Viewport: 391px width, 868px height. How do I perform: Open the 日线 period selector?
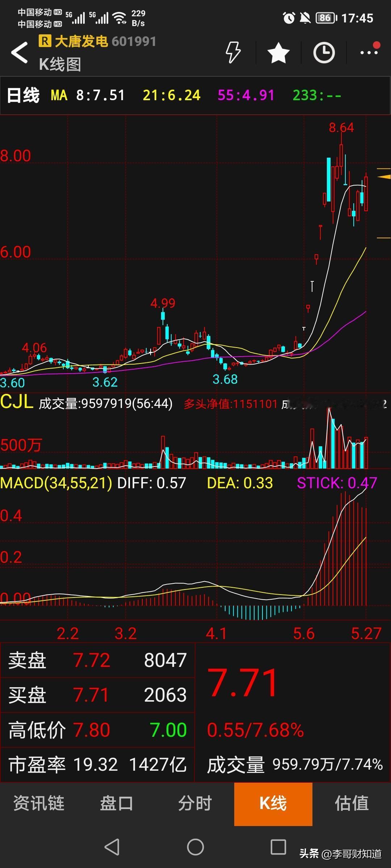(23, 95)
